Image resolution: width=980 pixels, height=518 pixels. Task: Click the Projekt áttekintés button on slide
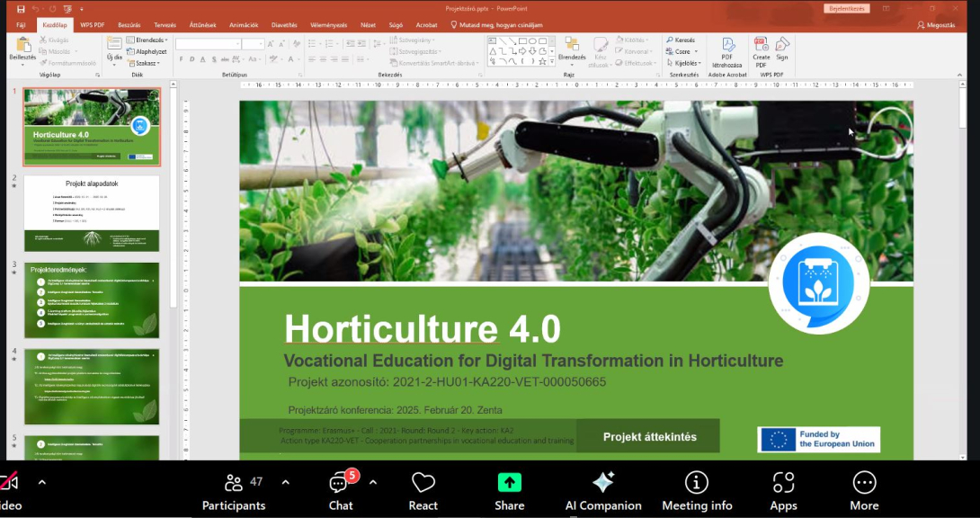coord(648,436)
